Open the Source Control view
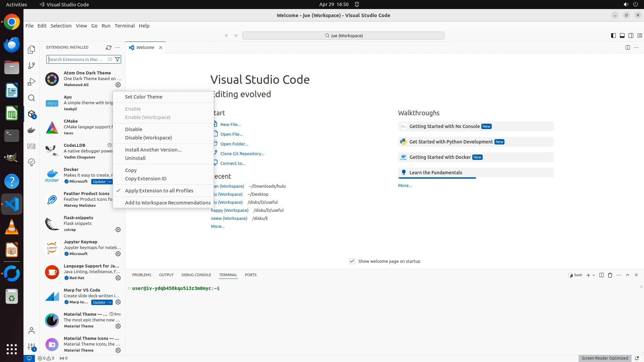 coord(32,66)
